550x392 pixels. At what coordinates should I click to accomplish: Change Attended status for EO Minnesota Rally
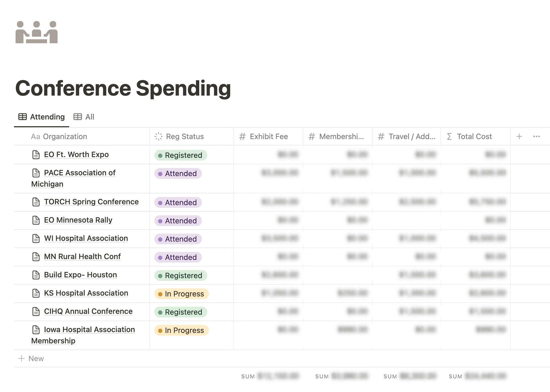click(178, 221)
